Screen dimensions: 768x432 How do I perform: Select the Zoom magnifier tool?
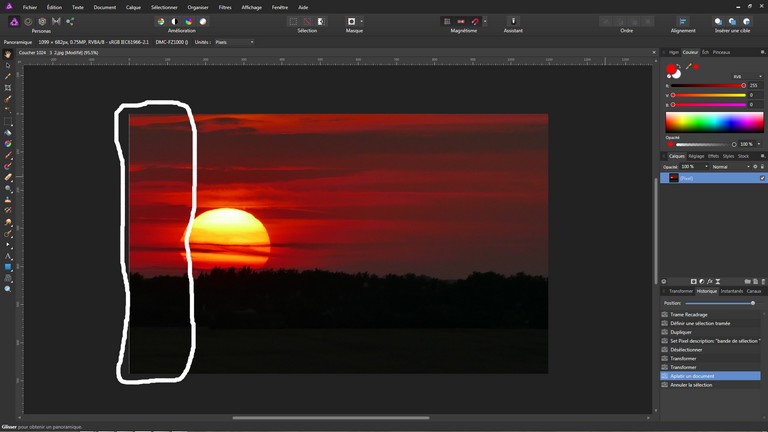[x=8, y=289]
